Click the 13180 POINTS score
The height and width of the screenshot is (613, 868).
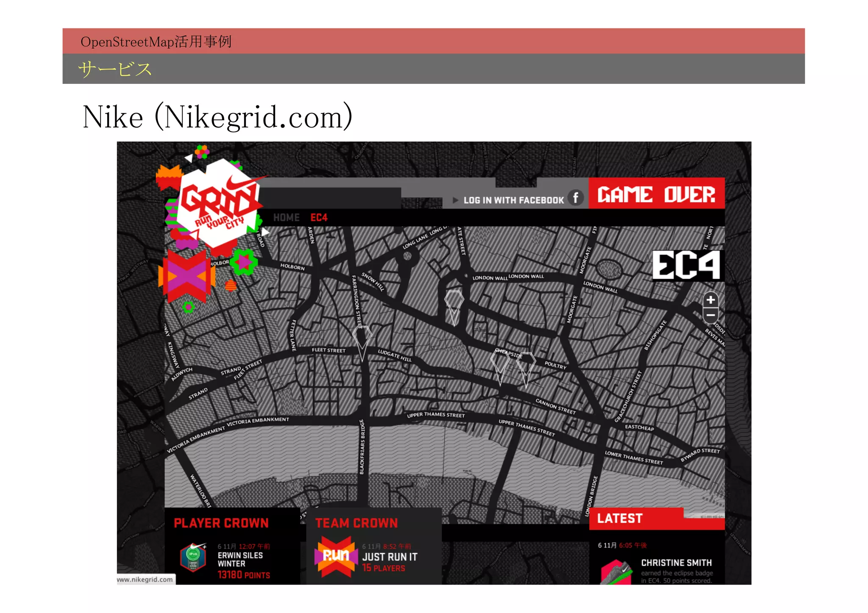click(x=244, y=575)
